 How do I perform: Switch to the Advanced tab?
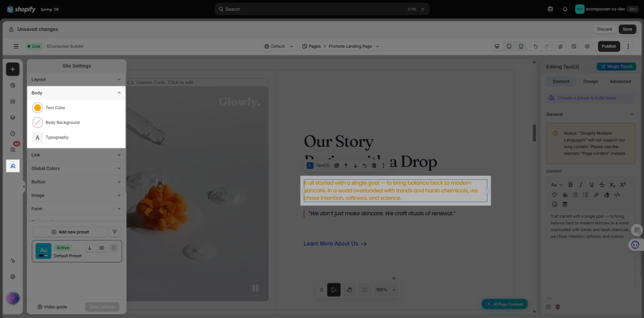[620, 81]
